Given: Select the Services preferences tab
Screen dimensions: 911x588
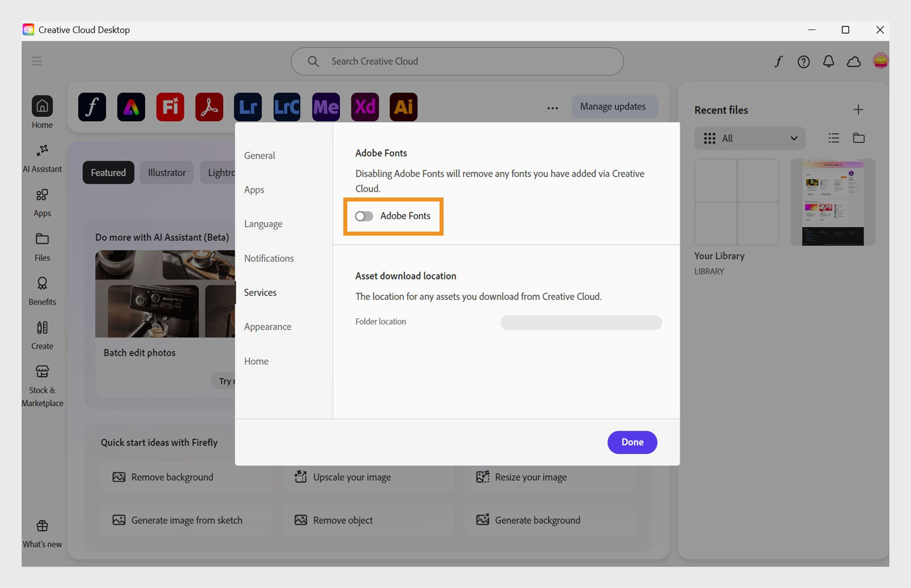Looking at the screenshot, I should click(260, 293).
